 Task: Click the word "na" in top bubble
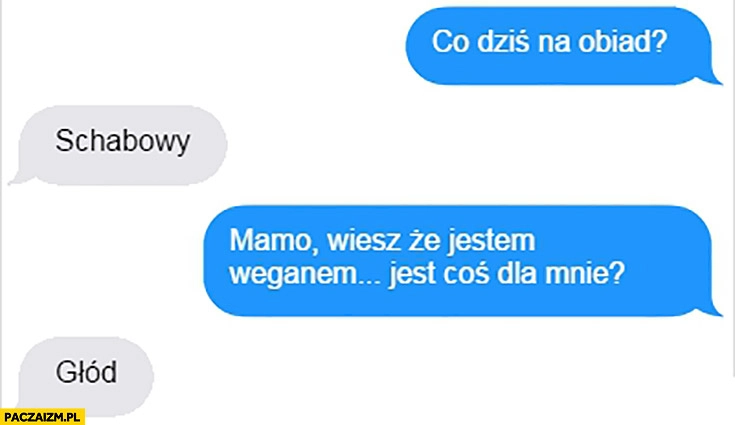[553, 43]
